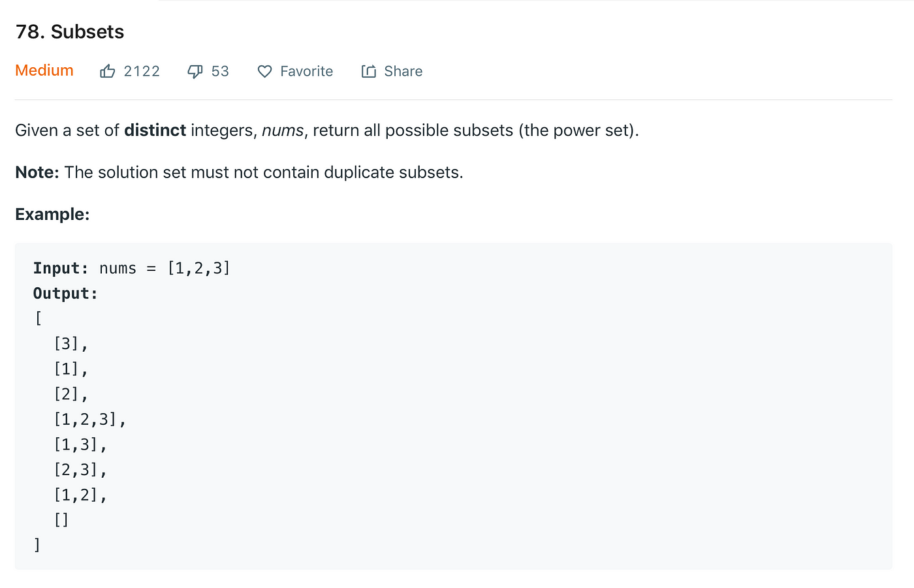The height and width of the screenshot is (588, 914).
Task: Click the 2122 likes count
Action: point(142,71)
